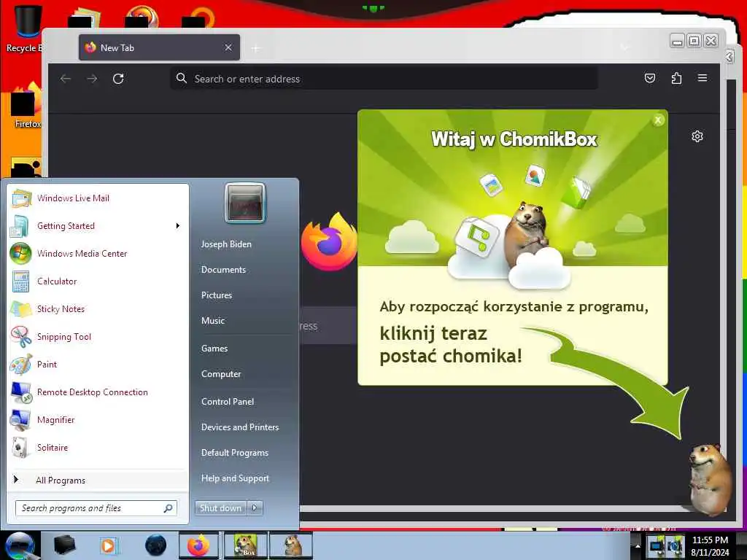Screen dimensions: 747x560
Task: Go back in Firefox
Action: 66,79
